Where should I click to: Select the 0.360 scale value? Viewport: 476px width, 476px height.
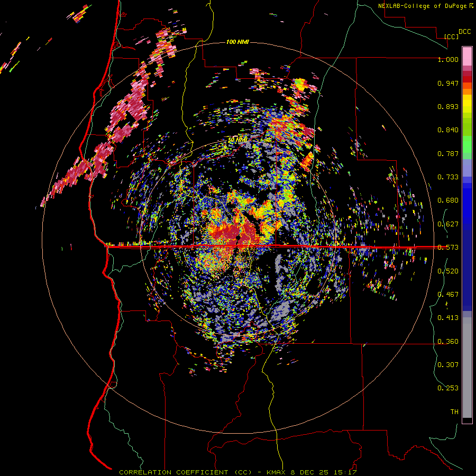448,342
